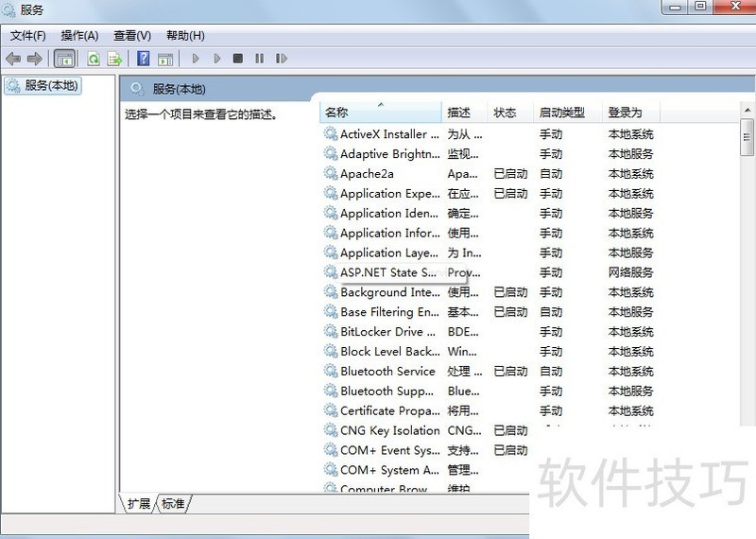
Task: Click the gear icon beside ActiveX Installer
Action: (x=330, y=133)
